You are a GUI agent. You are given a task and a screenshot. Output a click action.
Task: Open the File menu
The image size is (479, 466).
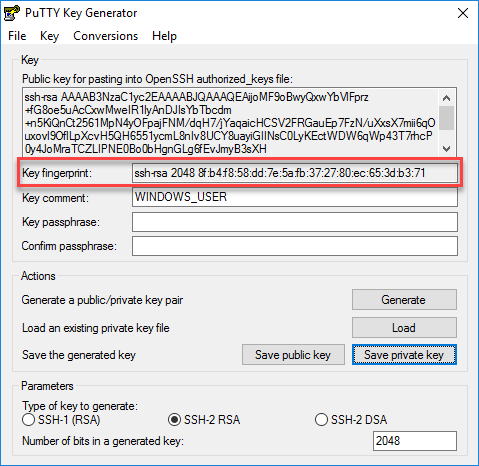tap(17, 36)
